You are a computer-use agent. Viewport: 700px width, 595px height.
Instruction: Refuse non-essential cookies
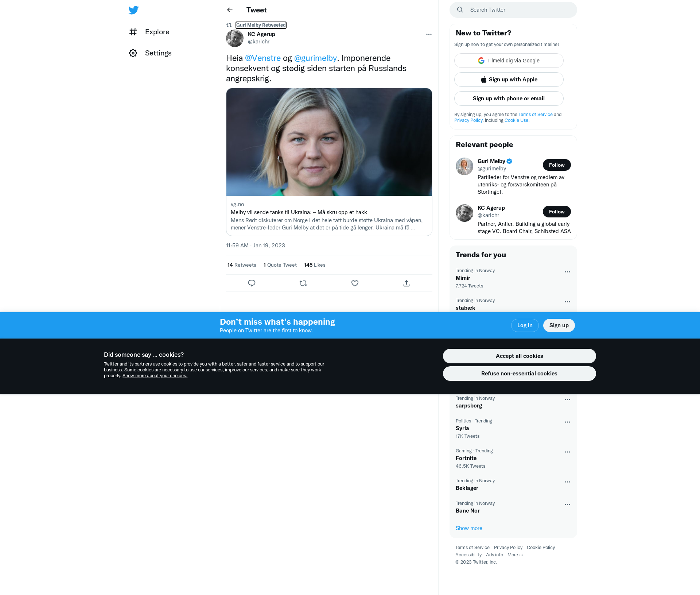tap(519, 374)
